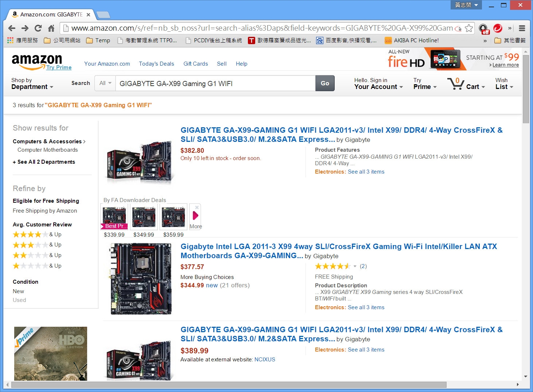Click the Go search button
The height and width of the screenshot is (392, 533).
325,83
